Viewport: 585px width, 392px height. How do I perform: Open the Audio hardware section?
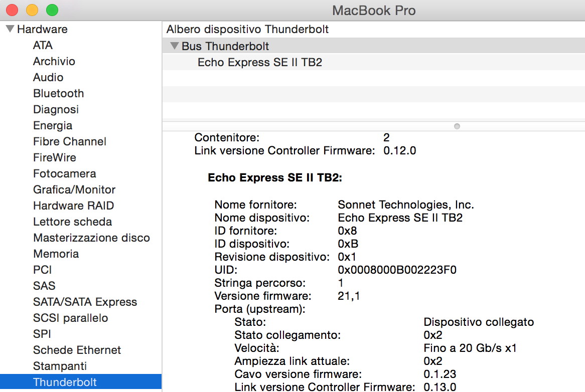point(48,77)
